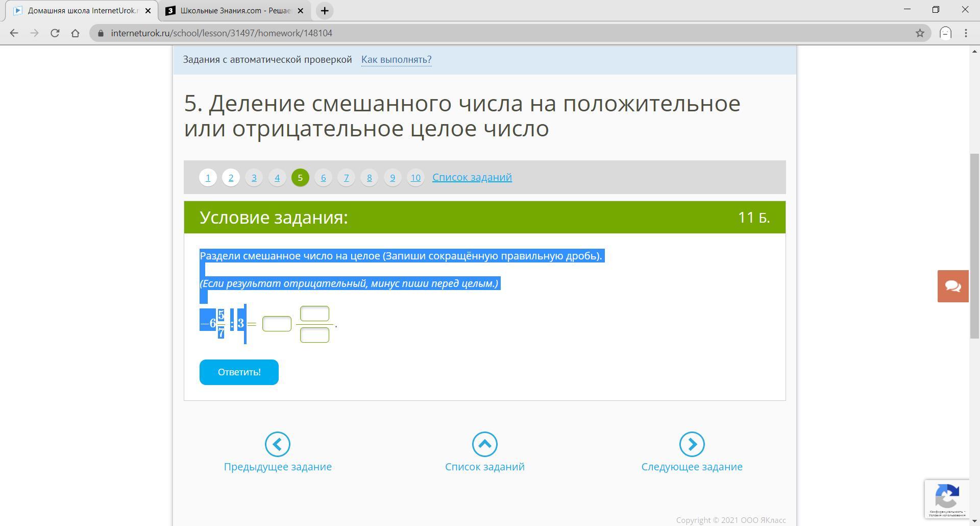Click the next task right-arrow circle icon

click(x=692, y=444)
